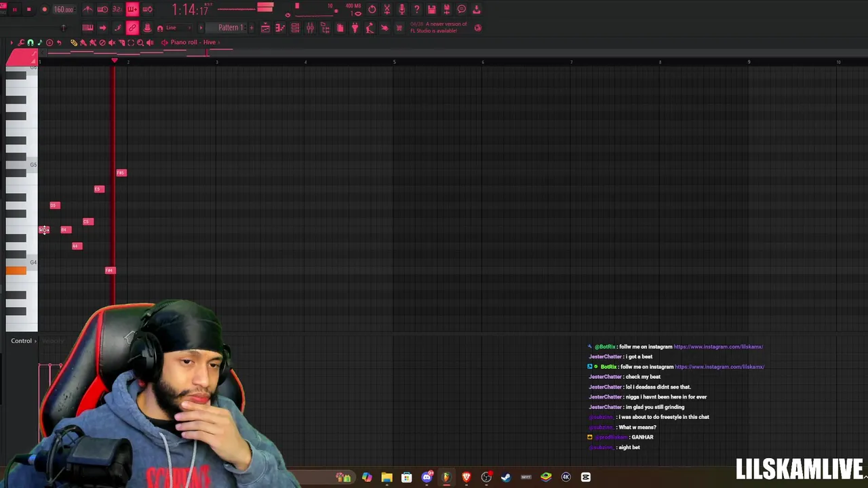Image resolution: width=868 pixels, height=488 pixels.
Task: Toggle the 3-2-1 countdown before recording
Action: click(x=117, y=9)
